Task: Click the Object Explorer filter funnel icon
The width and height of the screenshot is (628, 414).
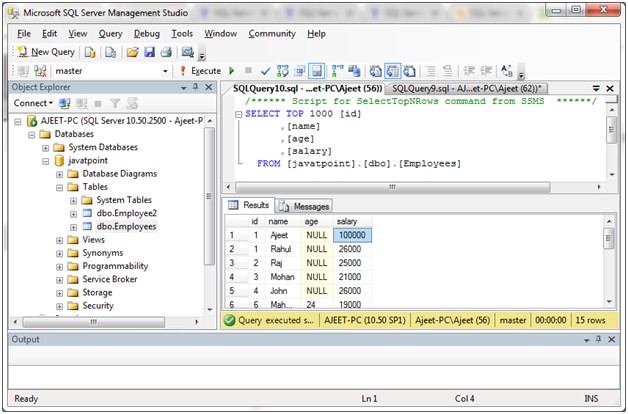Action: [115, 104]
